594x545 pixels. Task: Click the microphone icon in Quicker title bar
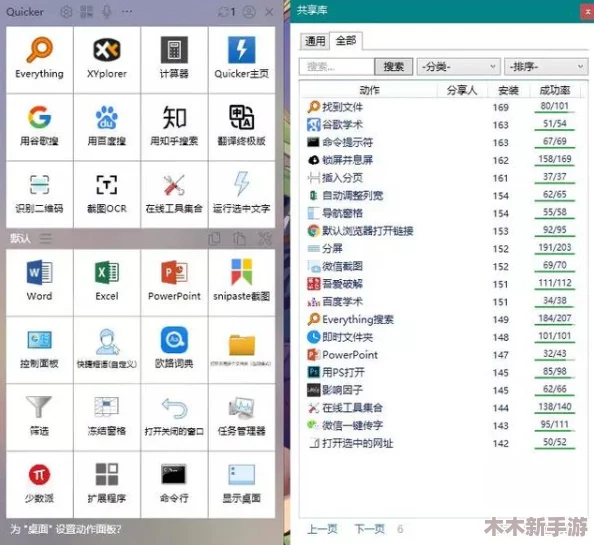pos(107,12)
